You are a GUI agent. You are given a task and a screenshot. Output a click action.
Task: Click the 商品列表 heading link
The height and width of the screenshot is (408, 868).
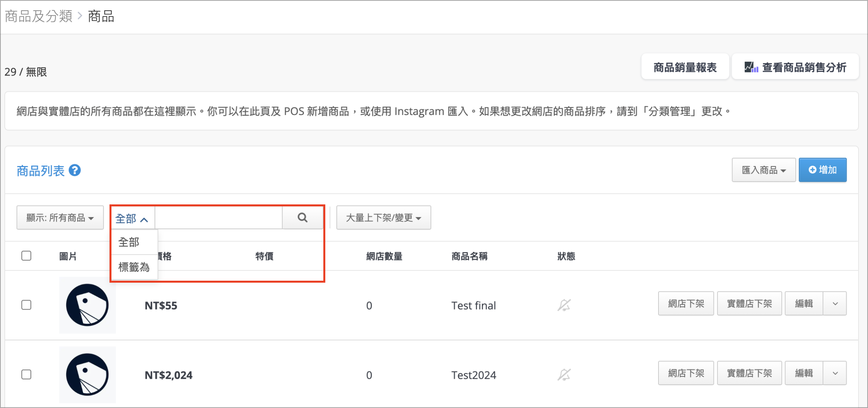point(40,171)
